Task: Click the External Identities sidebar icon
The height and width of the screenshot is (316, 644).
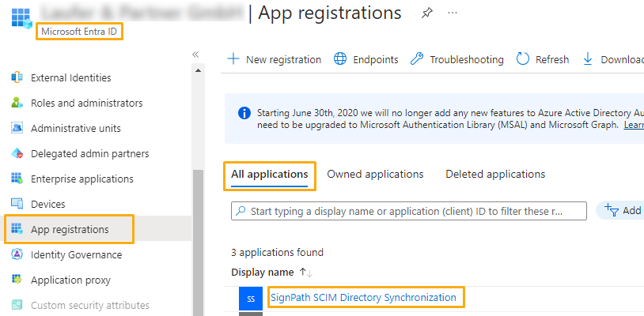Action: 17,77
